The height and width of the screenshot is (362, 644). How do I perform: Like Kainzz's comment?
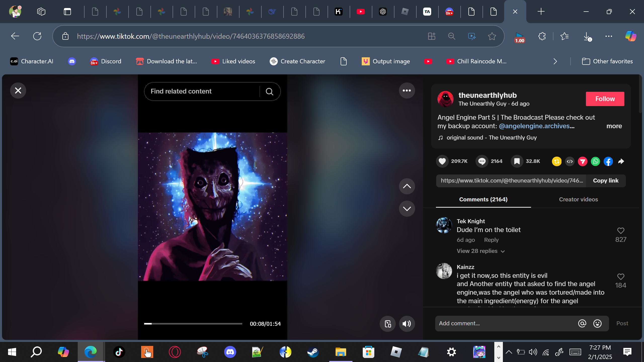[621, 277]
